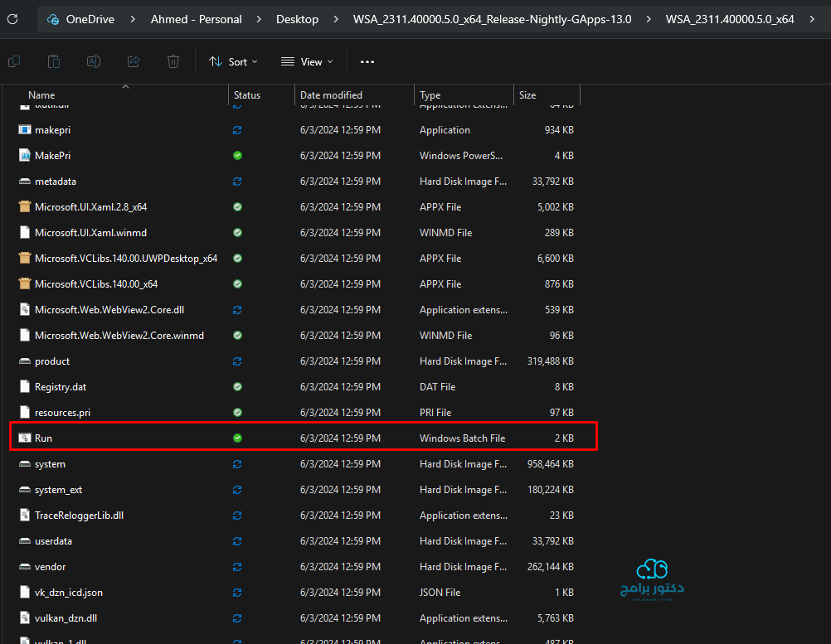Open the Sort dropdown menu

pyautogui.click(x=233, y=62)
